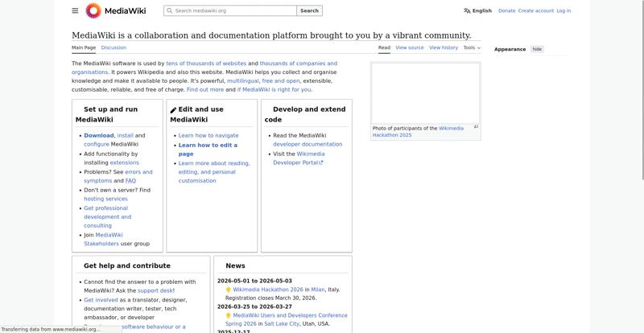This screenshot has height=333, width=644.
Task: Click the lightbulb icon beside MediaWiki Users Conference
Action: click(229, 315)
